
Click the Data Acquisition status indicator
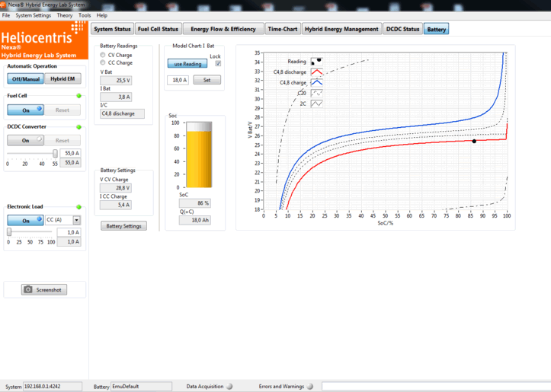pos(229,387)
